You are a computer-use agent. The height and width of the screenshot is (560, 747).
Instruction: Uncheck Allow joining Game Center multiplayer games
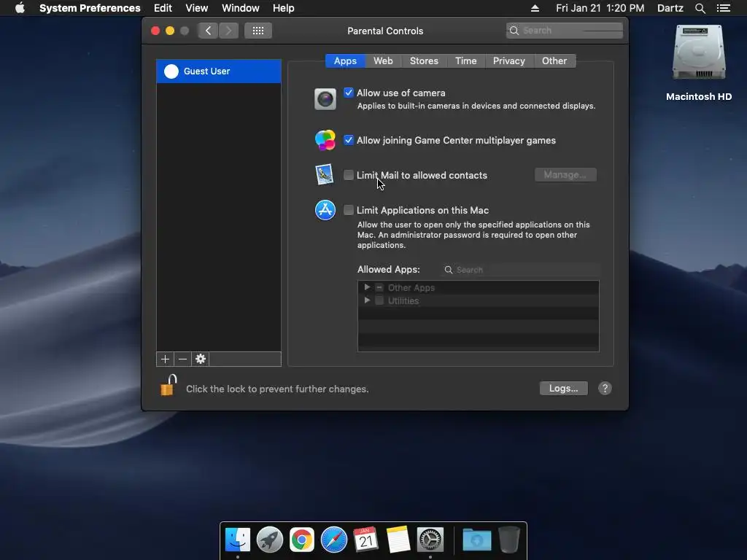[349, 140]
